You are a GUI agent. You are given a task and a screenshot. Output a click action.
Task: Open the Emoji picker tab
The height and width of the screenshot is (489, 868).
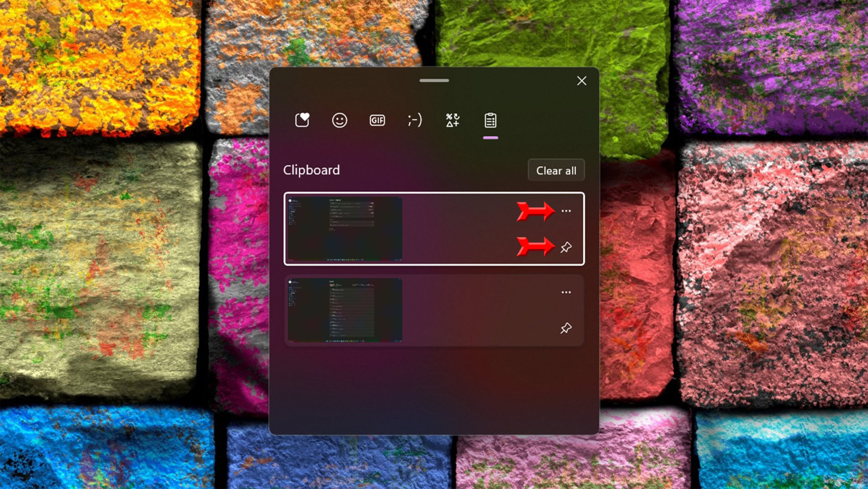338,120
